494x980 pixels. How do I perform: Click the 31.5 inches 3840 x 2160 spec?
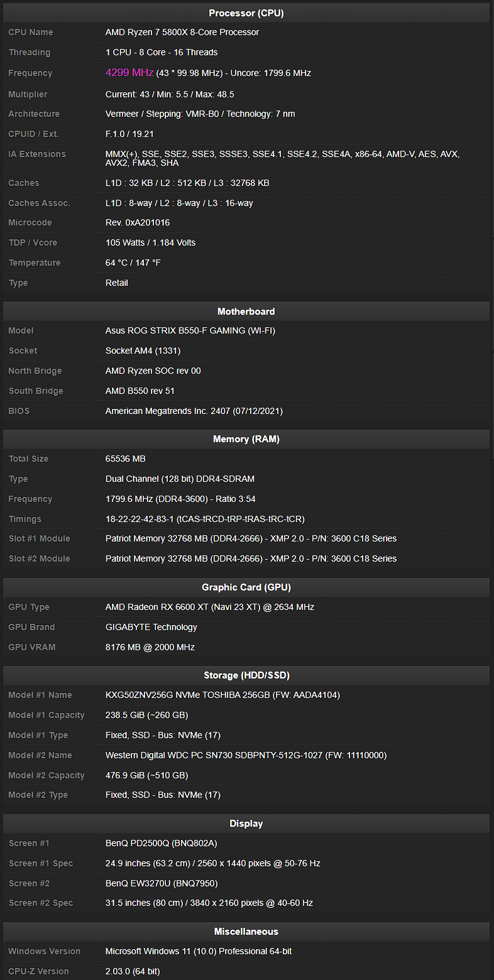pos(209,903)
